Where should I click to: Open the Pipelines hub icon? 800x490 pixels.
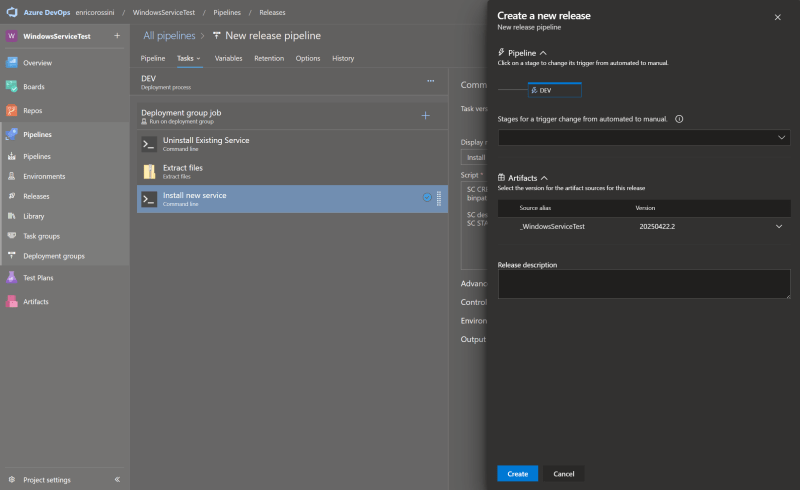coord(12,134)
